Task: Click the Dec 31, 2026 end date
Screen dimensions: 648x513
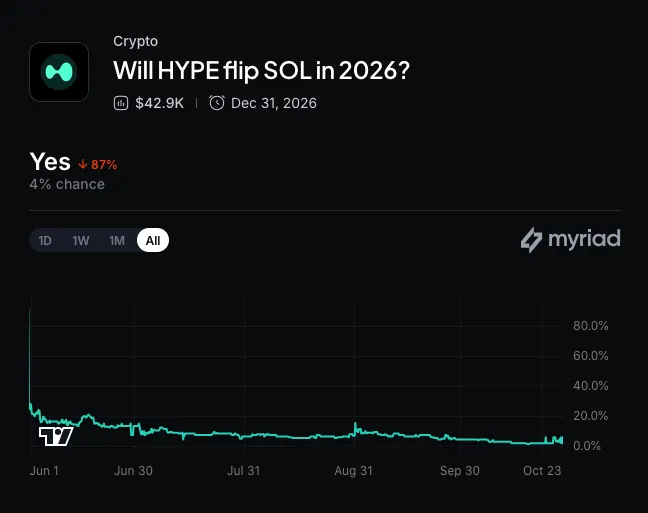Action: coord(274,103)
